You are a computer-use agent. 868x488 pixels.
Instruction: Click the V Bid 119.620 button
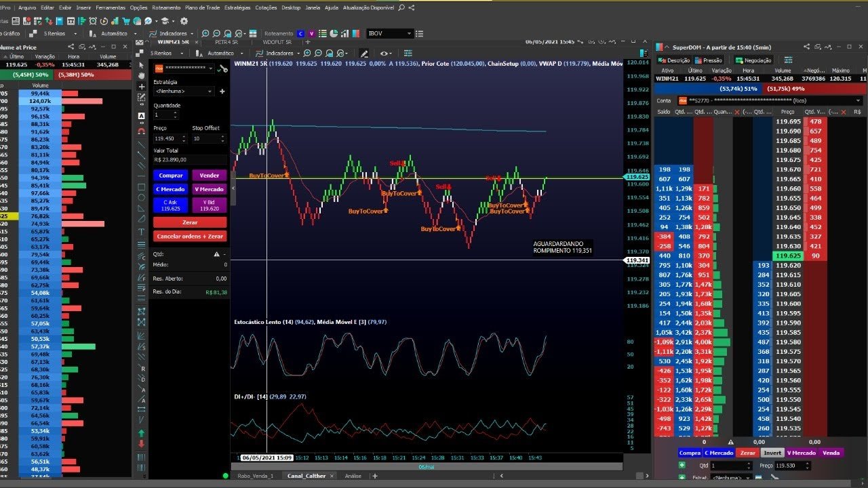click(x=209, y=205)
